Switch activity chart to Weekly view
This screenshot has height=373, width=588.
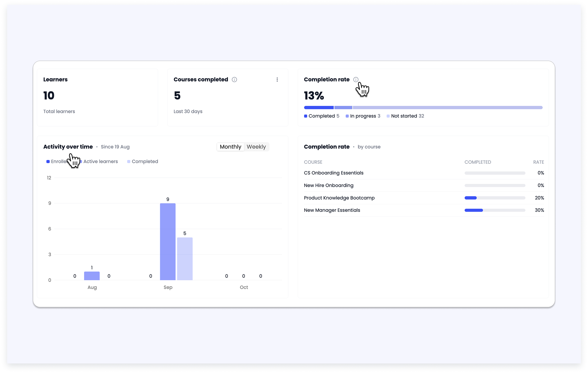256,147
